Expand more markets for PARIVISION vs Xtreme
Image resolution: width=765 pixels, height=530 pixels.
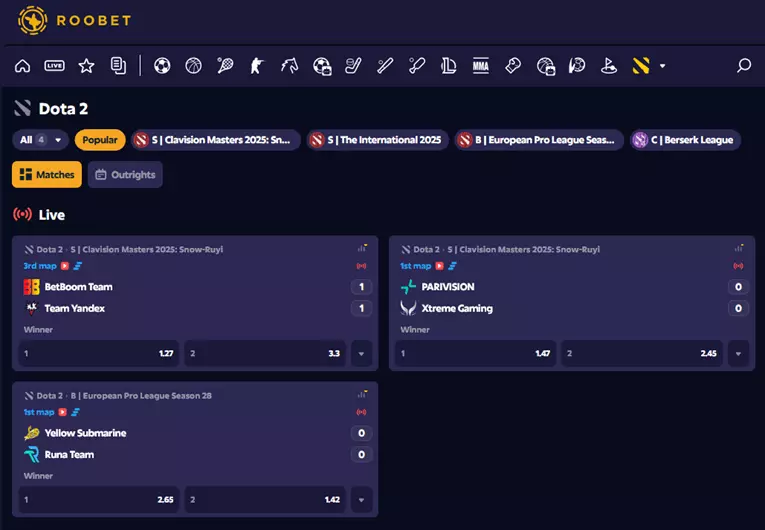(x=738, y=353)
